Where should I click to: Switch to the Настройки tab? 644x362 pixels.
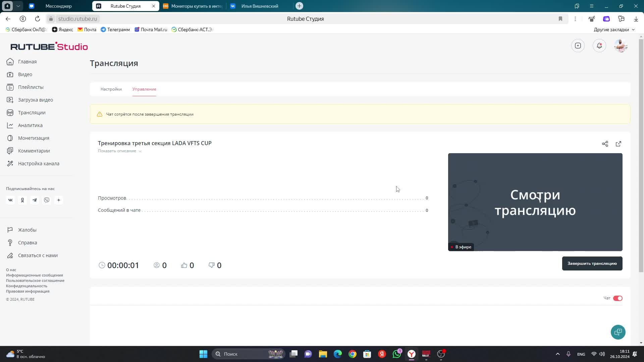pos(111,89)
